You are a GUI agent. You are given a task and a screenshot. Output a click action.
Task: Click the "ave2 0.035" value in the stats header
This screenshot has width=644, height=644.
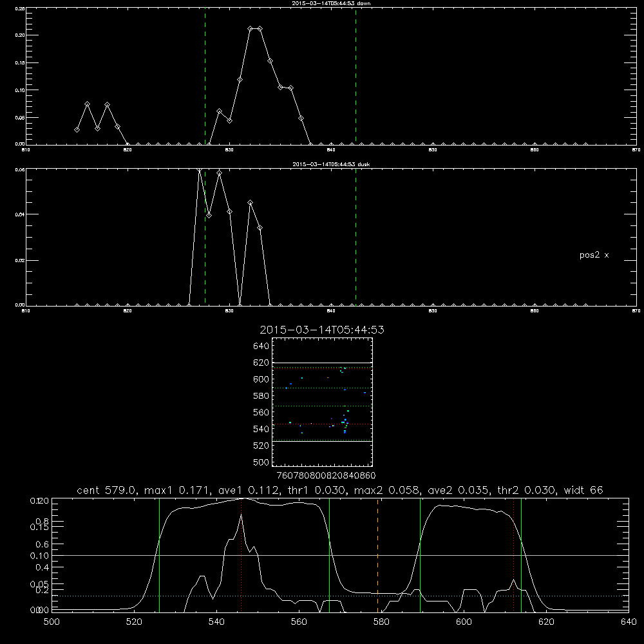(x=459, y=490)
